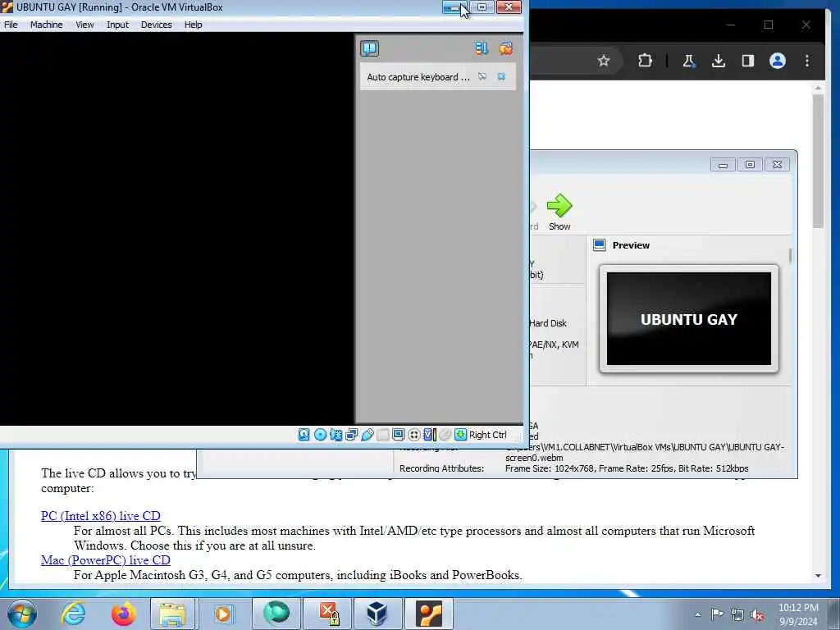The height and width of the screenshot is (630, 840).
Task: Open the Chrome Labs flask icon
Action: 689,61
